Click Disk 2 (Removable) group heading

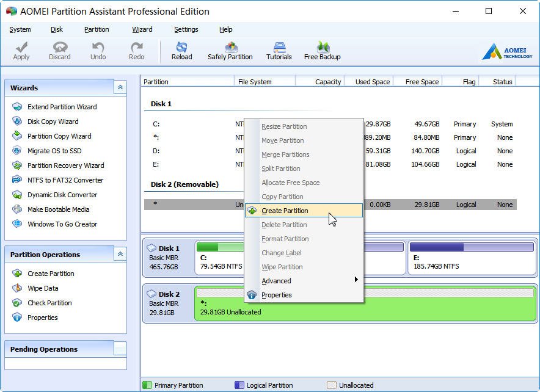184,184
